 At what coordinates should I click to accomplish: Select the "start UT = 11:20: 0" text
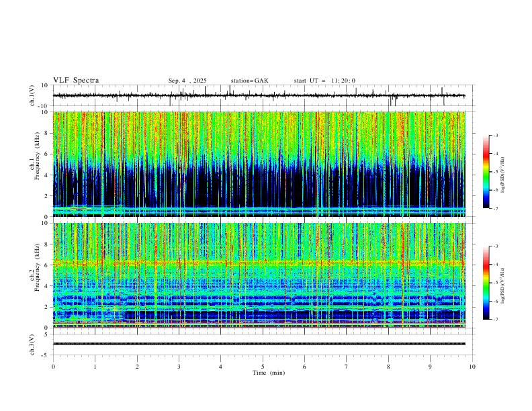point(324,81)
